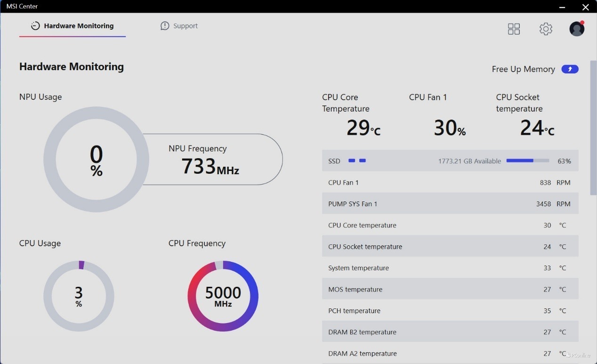Close the MSI Center window

[585, 7]
